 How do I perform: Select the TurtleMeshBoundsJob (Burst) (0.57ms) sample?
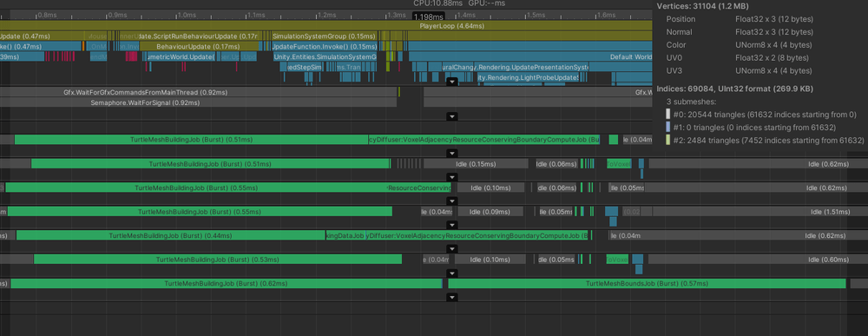648,283
